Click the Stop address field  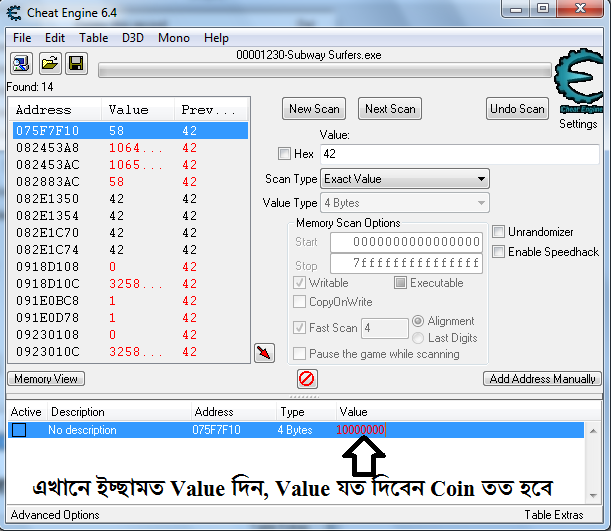(406, 264)
